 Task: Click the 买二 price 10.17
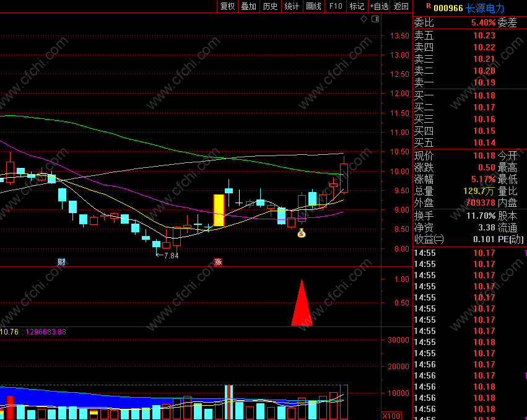coord(484,107)
